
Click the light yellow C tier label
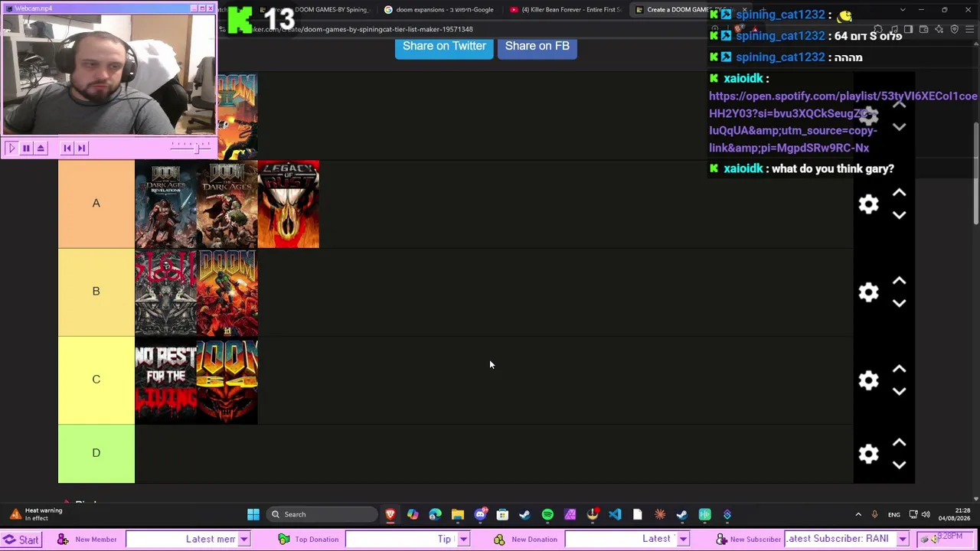coord(96,380)
